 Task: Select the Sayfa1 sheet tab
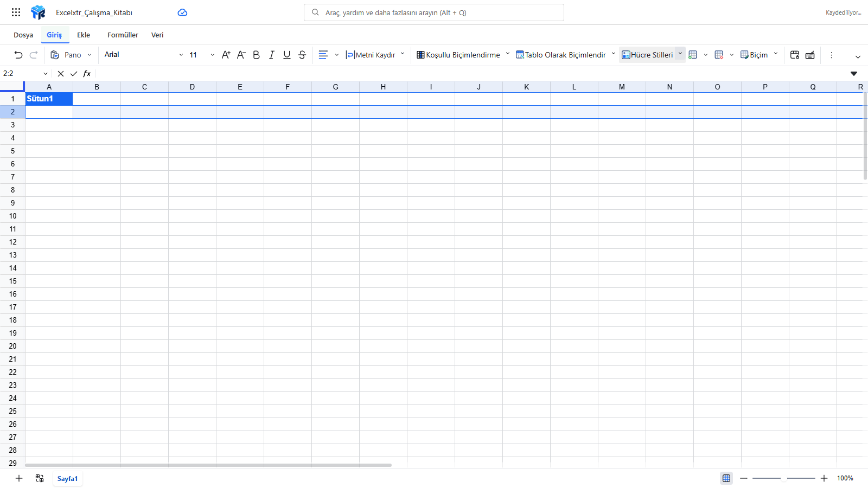click(68, 478)
